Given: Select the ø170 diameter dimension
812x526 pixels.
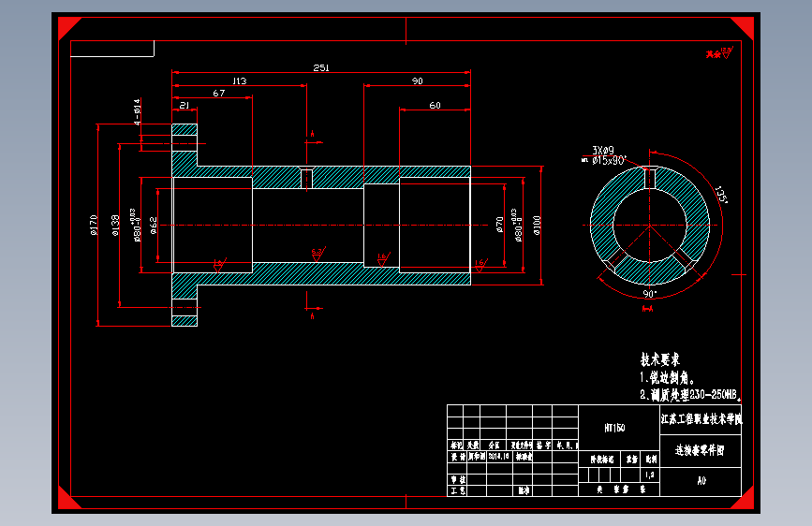Looking at the screenshot, I should tap(94, 226).
